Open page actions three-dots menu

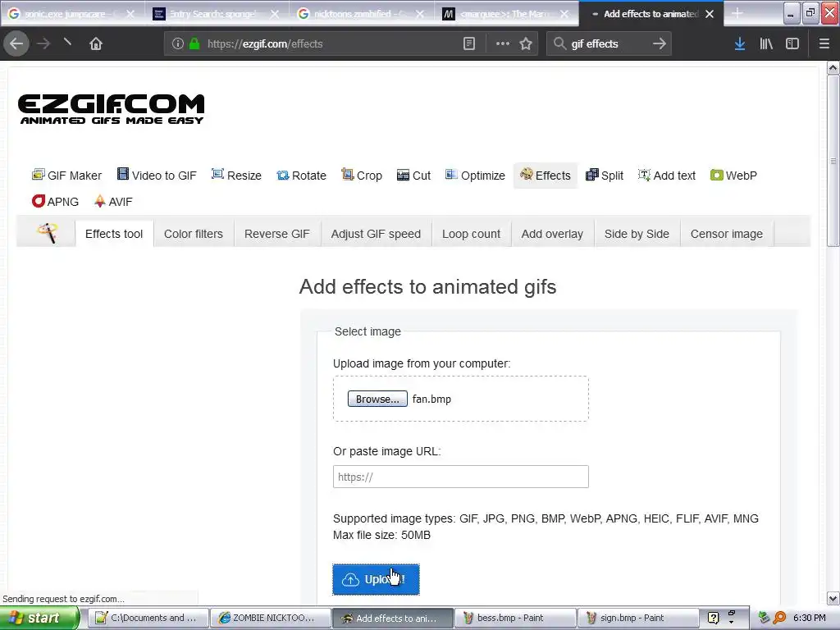pyautogui.click(x=503, y=43)
